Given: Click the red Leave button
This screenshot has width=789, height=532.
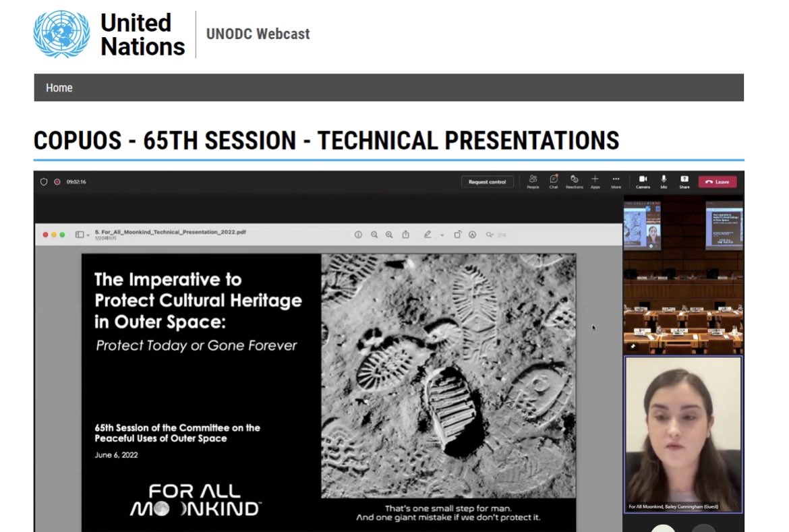Looking at the screenshot, I should tap(718, 181).
